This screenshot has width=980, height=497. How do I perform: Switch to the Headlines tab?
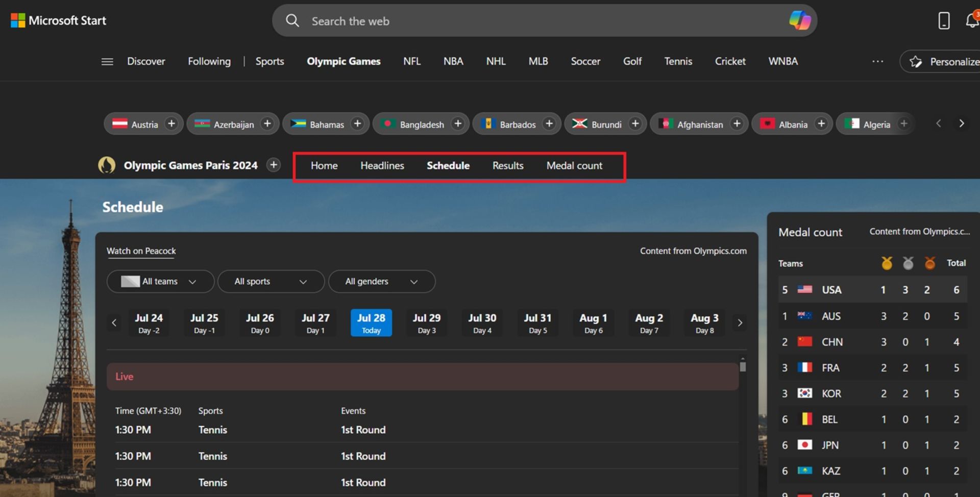tap(382, 165)
